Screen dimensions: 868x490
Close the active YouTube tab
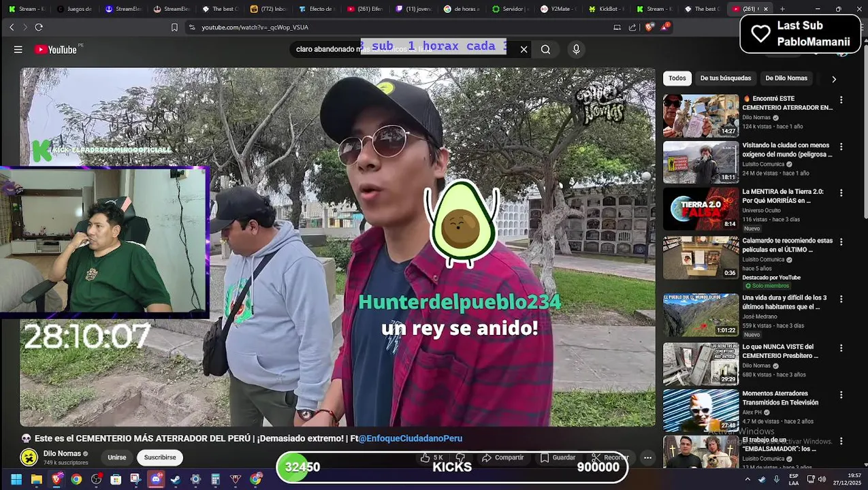[x=766, y=9]
